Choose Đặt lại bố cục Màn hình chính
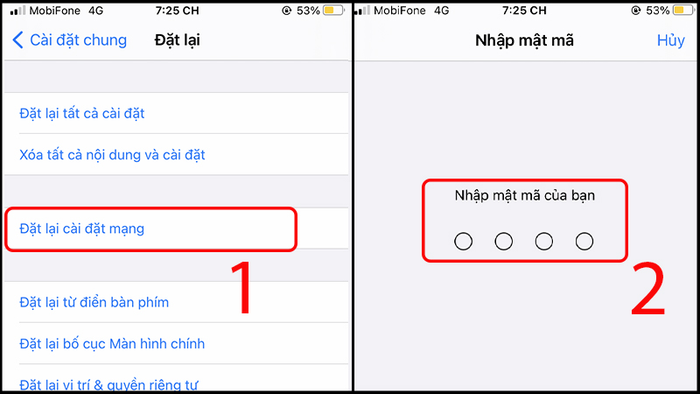 [176, 344]
